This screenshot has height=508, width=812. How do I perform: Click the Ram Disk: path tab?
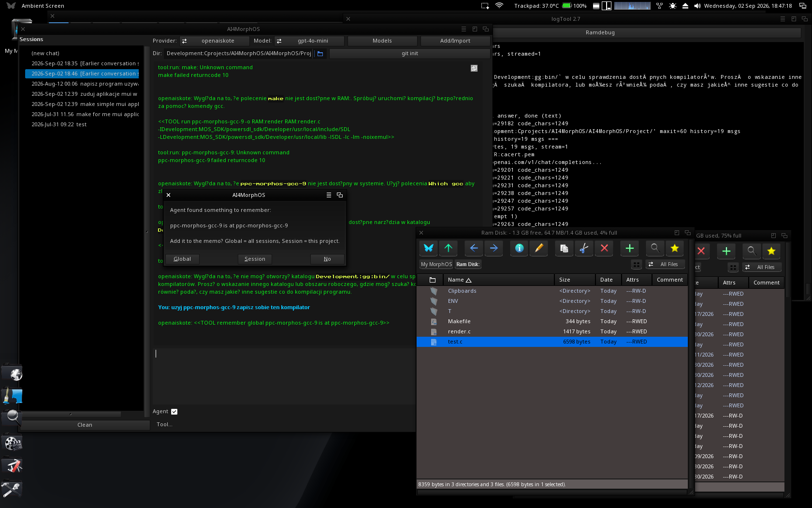click(x=468, y=265)
